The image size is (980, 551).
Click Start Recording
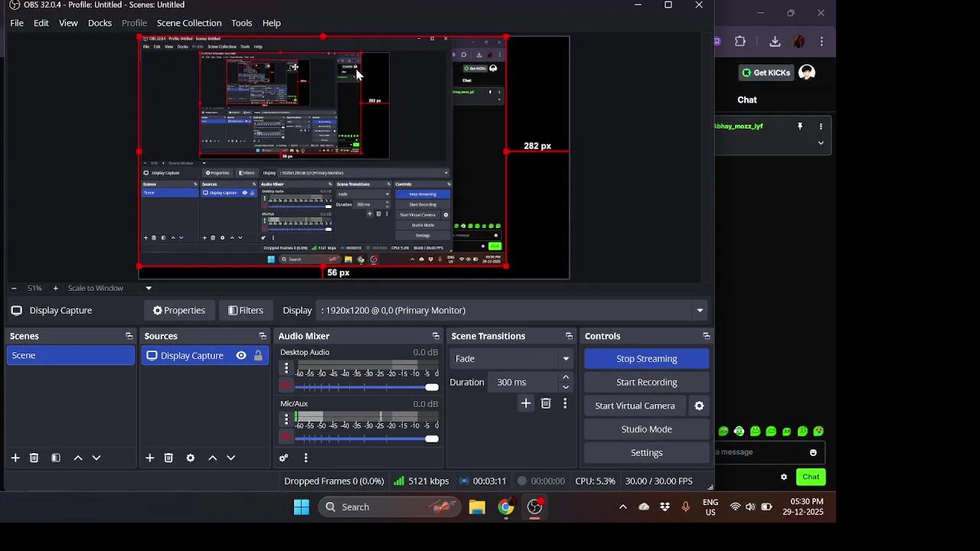click(646, 382)
